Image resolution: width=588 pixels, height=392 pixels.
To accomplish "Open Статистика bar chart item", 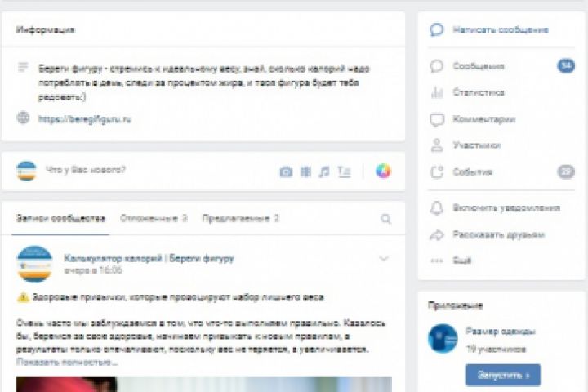I will (501, 92).
